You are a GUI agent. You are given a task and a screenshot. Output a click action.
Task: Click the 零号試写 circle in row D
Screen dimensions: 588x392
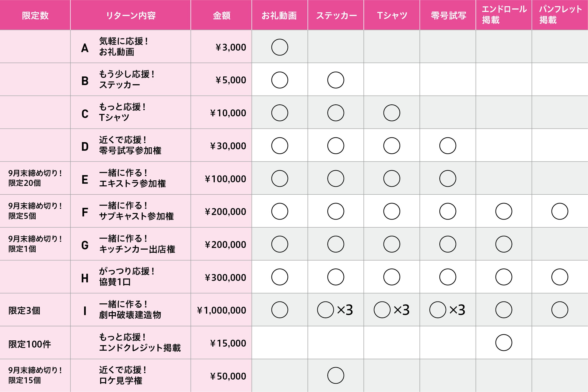pos(448,145)
